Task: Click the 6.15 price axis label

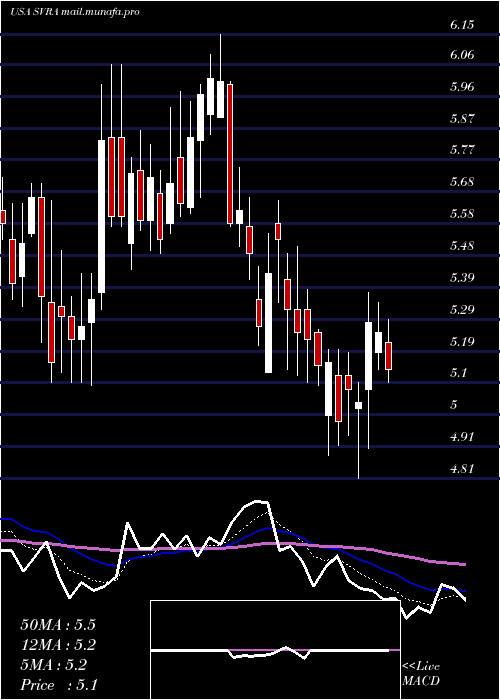Action: (x=462, y=25)
